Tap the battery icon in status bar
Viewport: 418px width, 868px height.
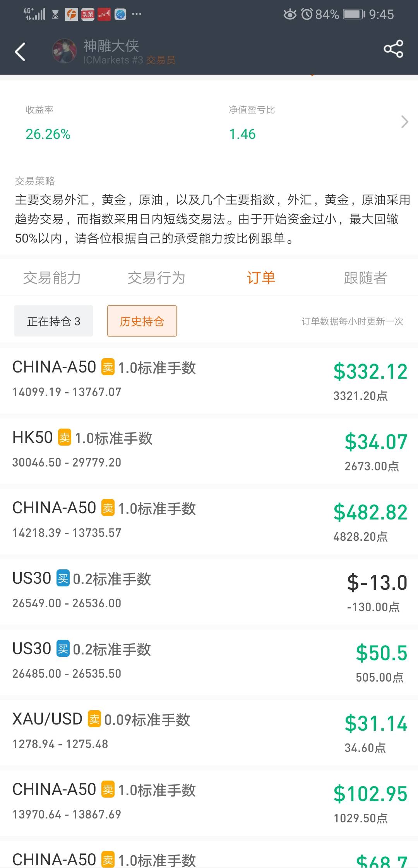tap(354, 15)
